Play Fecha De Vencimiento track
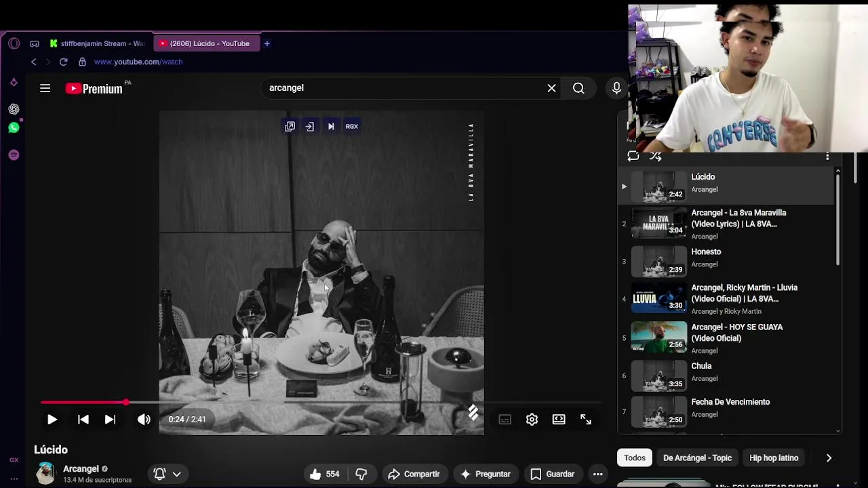Image resolution: width=868 pixels, height=488 pixels. pos(726,411)
